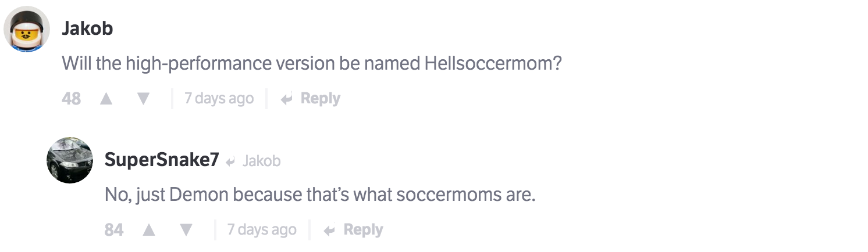Reply to Jakob's comment

click(x=320, y=99)
